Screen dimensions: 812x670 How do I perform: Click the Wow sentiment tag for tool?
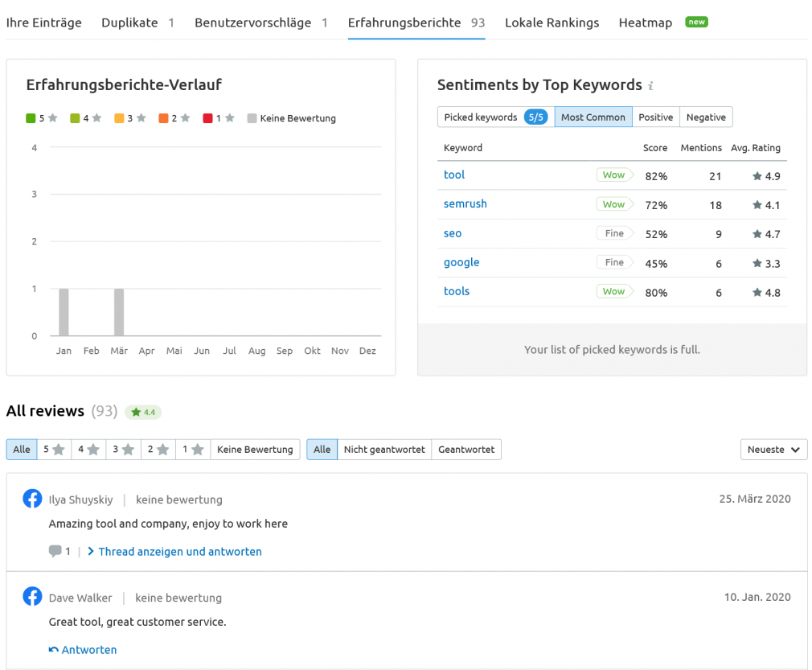pos(615,175)
